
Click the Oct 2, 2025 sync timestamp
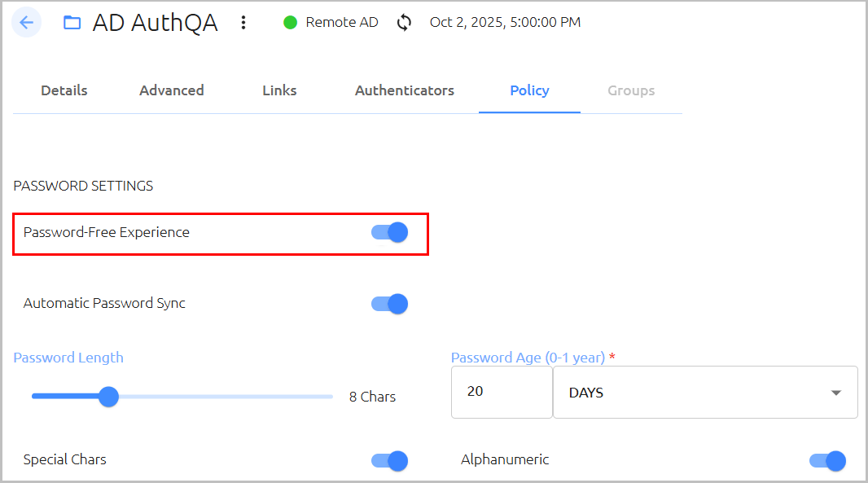506,22
